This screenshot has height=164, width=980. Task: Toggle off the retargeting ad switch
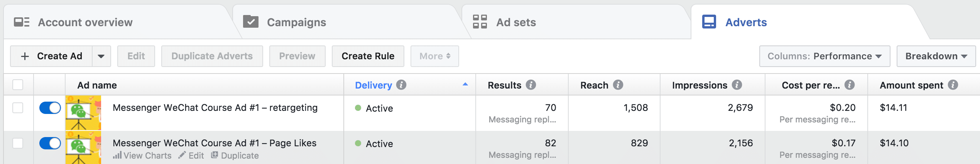click(50, 108)
